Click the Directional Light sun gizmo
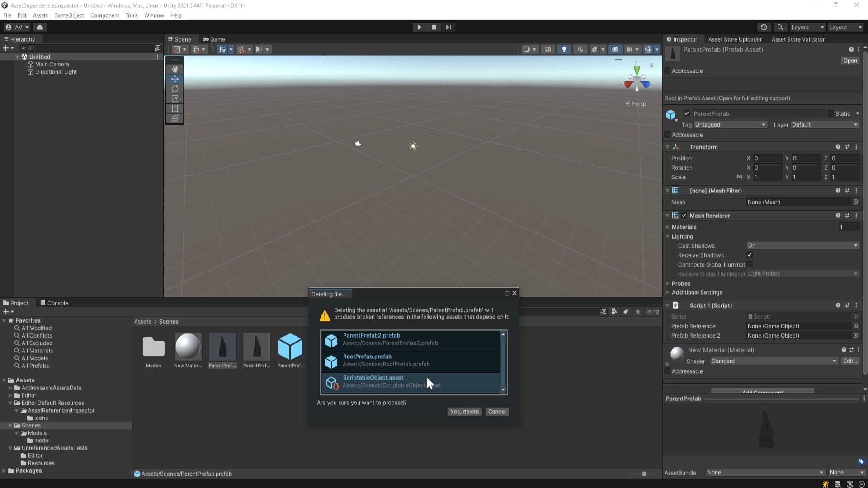The image size is (868, 488). 413,146
